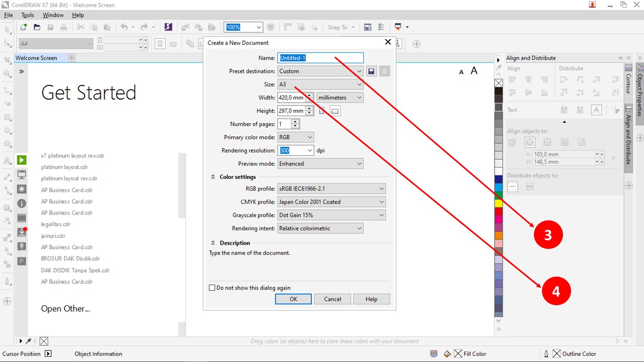This screenshot has width=644, height=362.
Task: Select landscape orientation icon in dialog
Action: (x=335, y=111)
